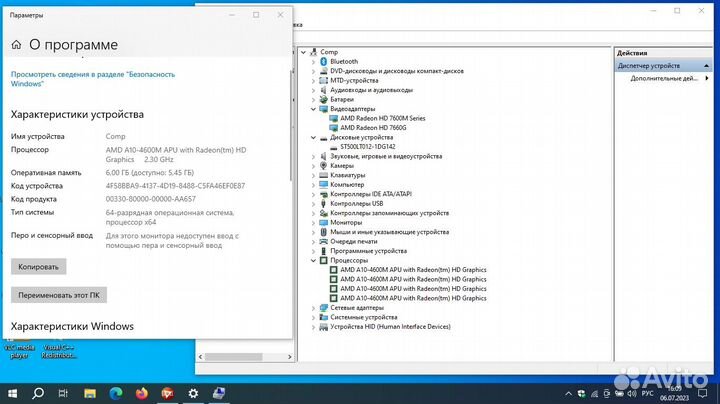Viewport: 720px width, 404px height.
Task: Click the Переименовать этот ПК button
Action: (58, 295)
